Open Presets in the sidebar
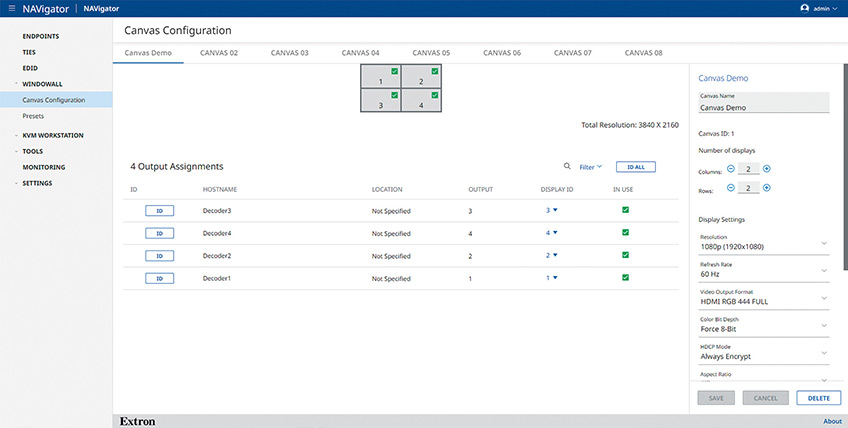Screen dimensions: 848x428 pos(33,116)
